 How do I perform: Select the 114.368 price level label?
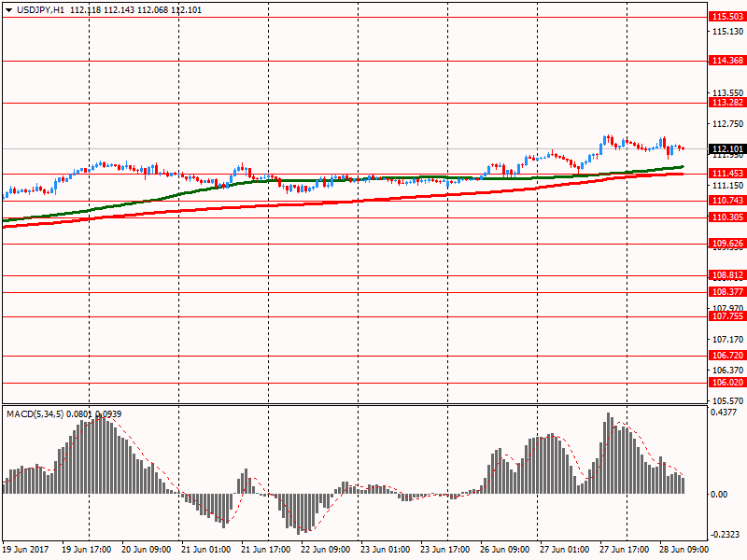pyautogui.click(x=727, y=61)
